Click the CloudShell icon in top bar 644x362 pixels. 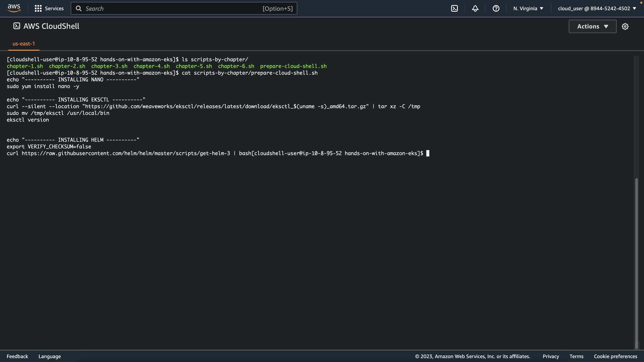pos(454,8)
